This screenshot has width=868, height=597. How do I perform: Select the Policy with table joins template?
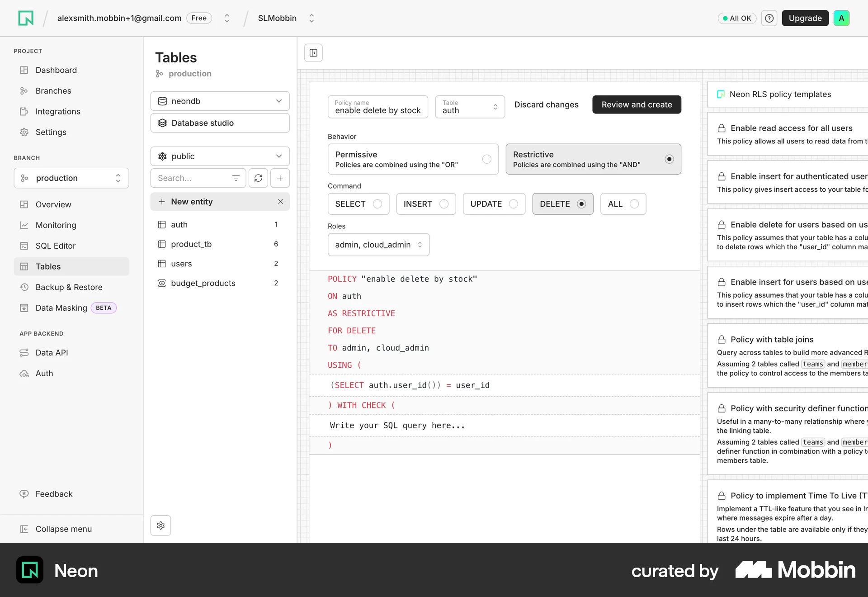[x=788, y=356]
